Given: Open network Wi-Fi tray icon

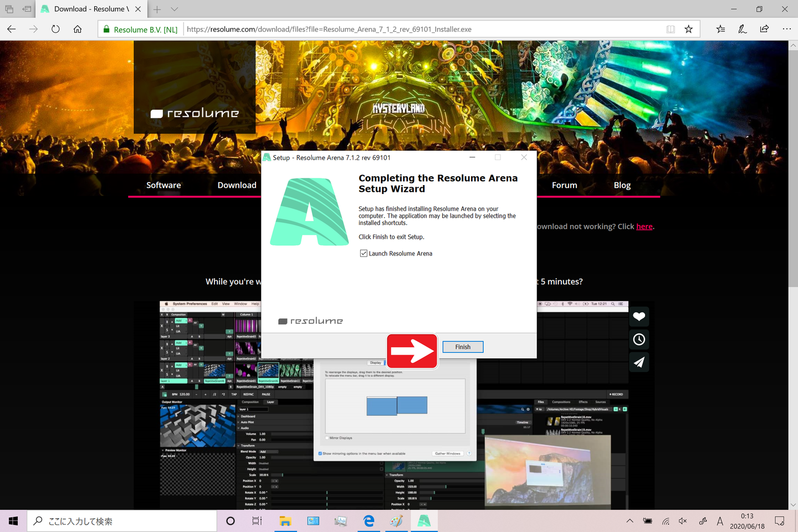Looking at the screenshot, I should (x=666, y=521).
